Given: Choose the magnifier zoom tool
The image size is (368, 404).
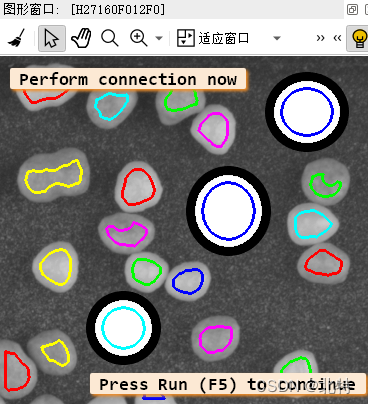Looking at the screenshot, I should [110, 38].
